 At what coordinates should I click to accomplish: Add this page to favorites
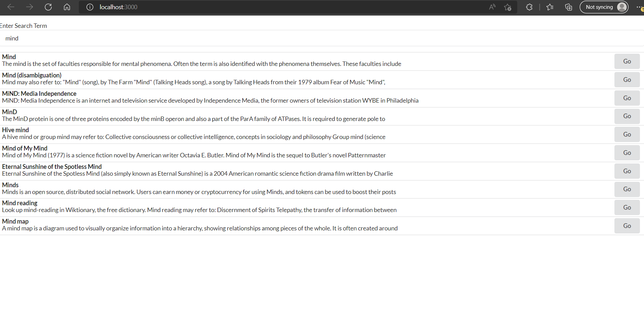point(508,7)
